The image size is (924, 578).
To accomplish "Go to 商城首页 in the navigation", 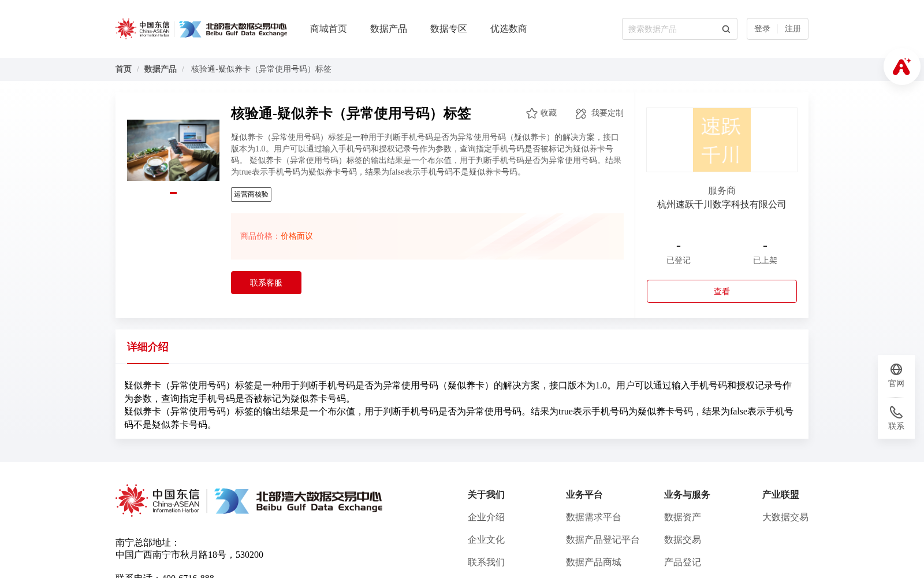I will [x=329, y=29].
